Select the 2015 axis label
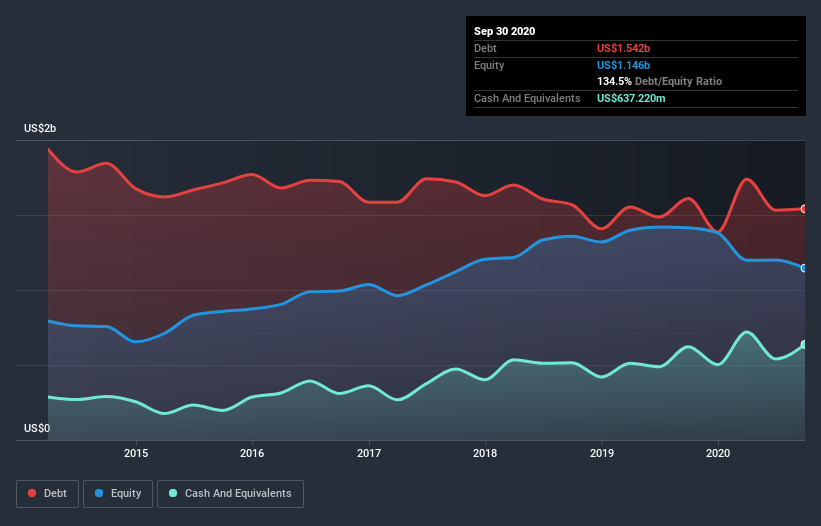The height and width of the screenshot is (526, 821). (136, 453)
